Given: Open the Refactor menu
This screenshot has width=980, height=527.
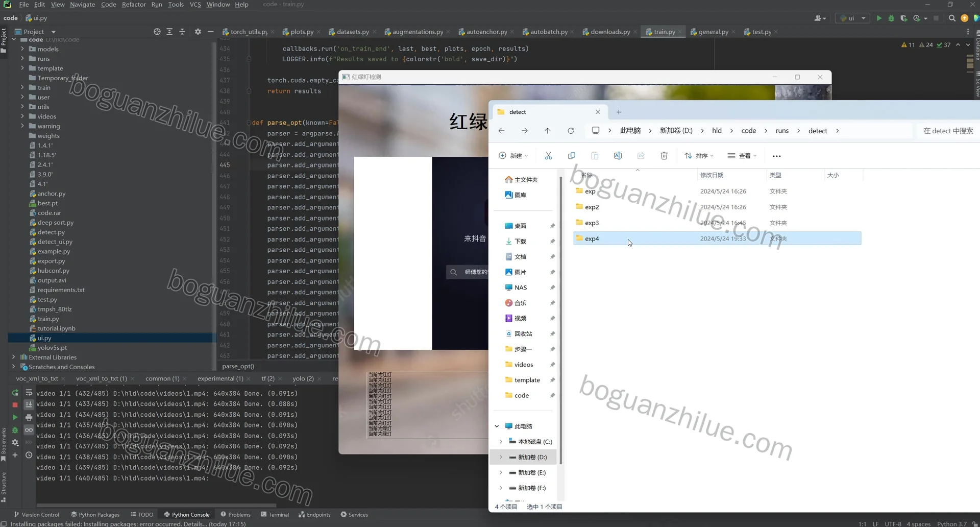Looking at the screenshot, I should coord(134,5).
